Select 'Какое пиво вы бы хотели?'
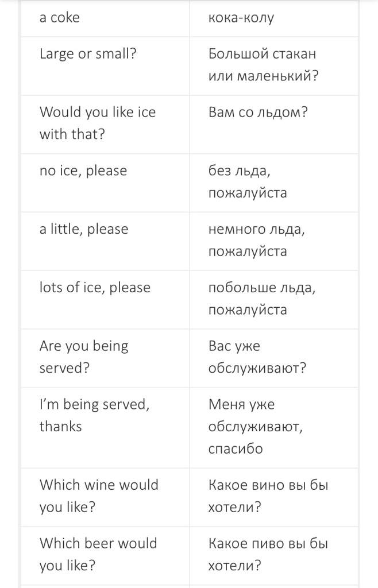 (268, 555)
